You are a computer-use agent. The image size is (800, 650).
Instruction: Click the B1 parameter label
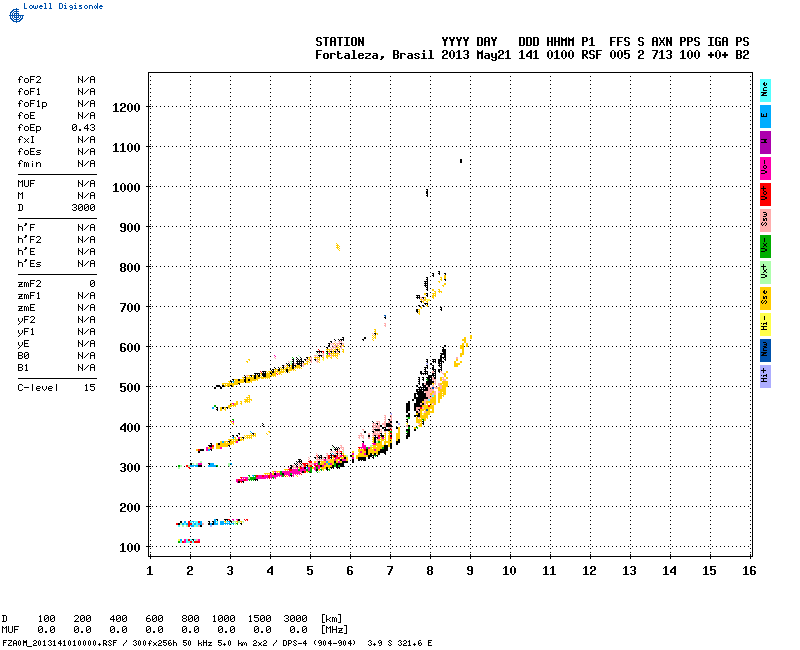[x=23, y=368]
